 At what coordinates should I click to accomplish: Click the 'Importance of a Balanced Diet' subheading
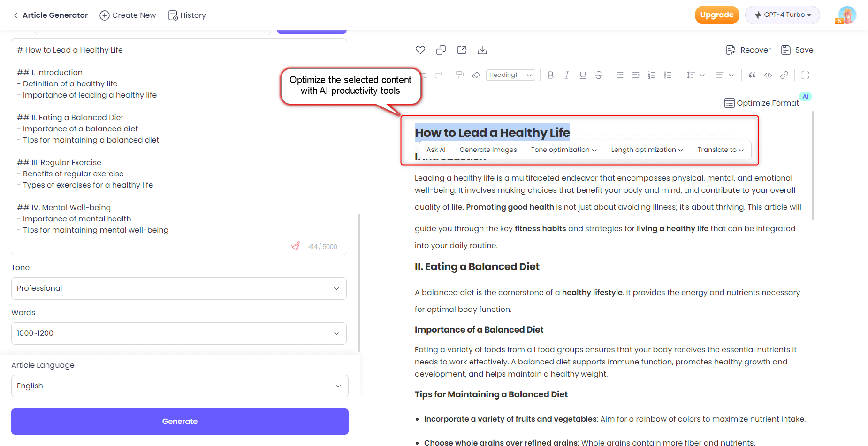pos(479,330)
